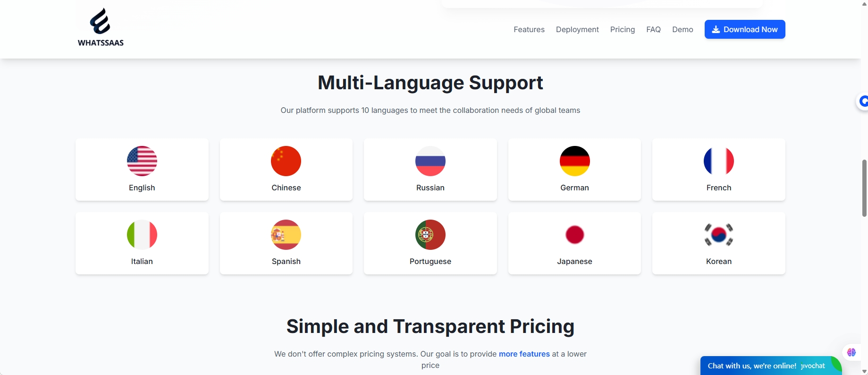Click the Download Now button

745,29
